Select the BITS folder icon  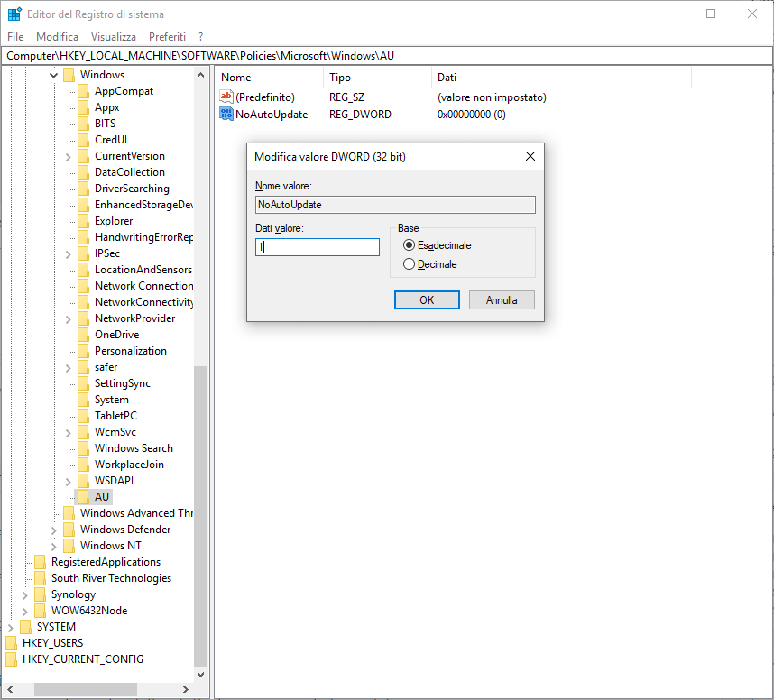tap(83, 124)
